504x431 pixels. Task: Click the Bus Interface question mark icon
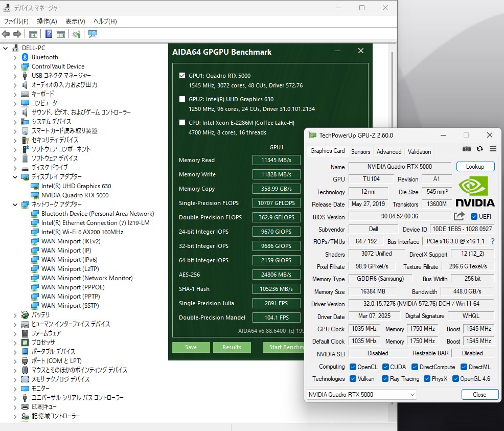(x=493, y=241)
